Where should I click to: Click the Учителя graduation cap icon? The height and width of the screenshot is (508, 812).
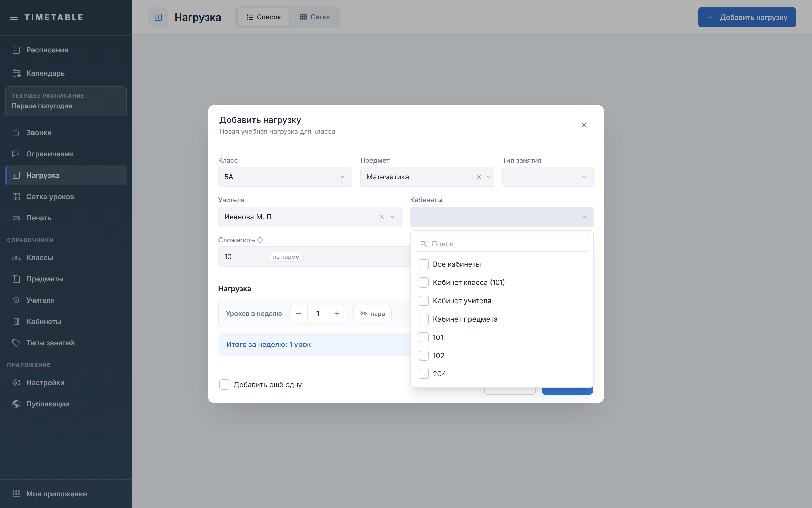pos(16,300)
